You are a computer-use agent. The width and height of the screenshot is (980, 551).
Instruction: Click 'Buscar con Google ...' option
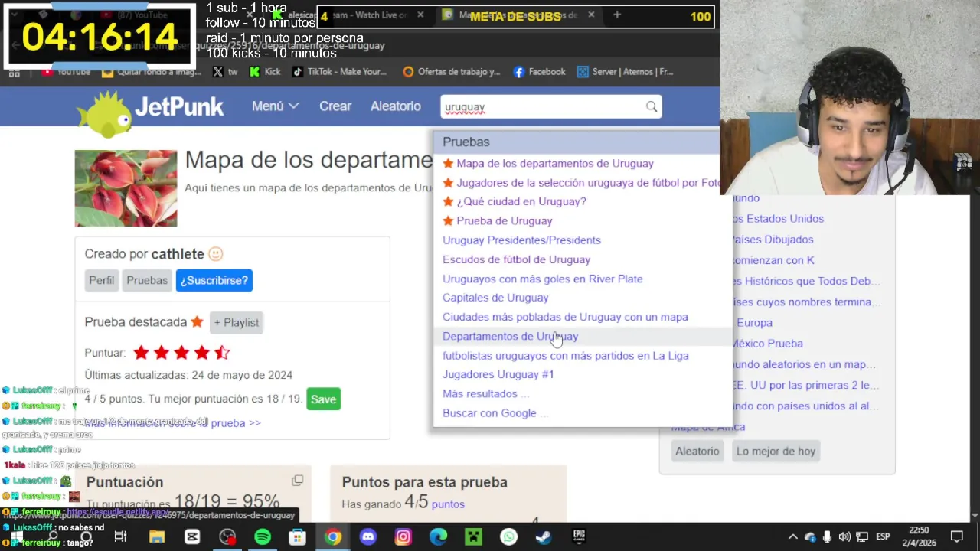click(495, 412)
